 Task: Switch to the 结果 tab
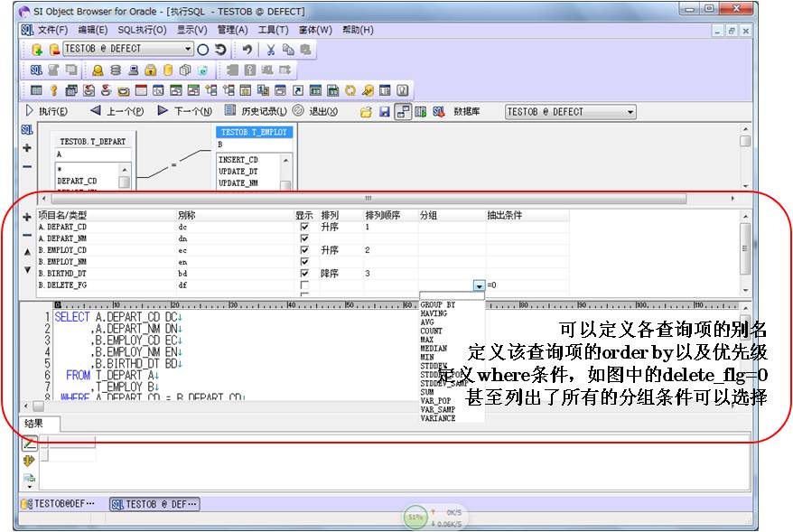point(33,423)
